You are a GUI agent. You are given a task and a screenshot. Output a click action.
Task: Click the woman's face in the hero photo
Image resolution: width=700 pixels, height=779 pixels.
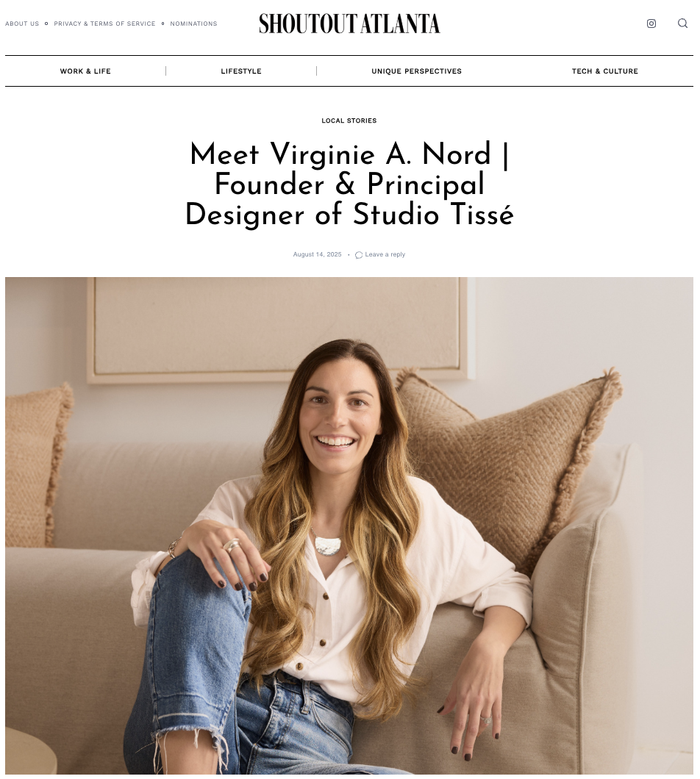336,412
